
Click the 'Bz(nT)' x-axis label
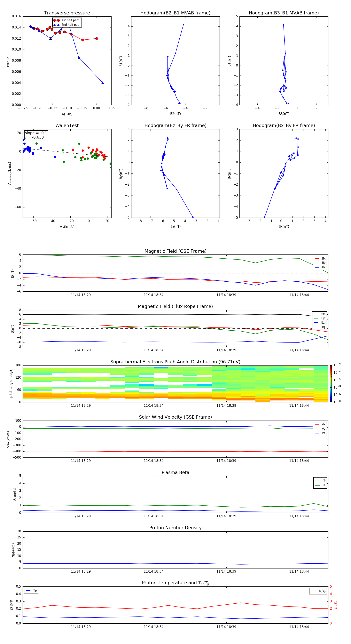point(175,227)
